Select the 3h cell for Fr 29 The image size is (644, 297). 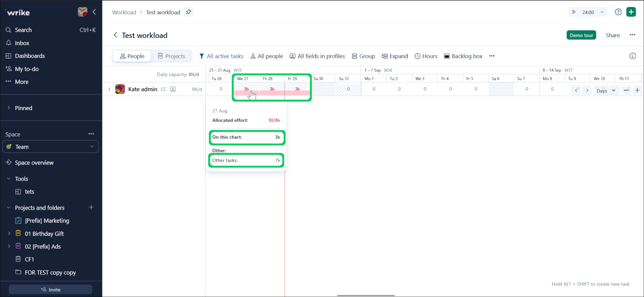pos(297,89)
